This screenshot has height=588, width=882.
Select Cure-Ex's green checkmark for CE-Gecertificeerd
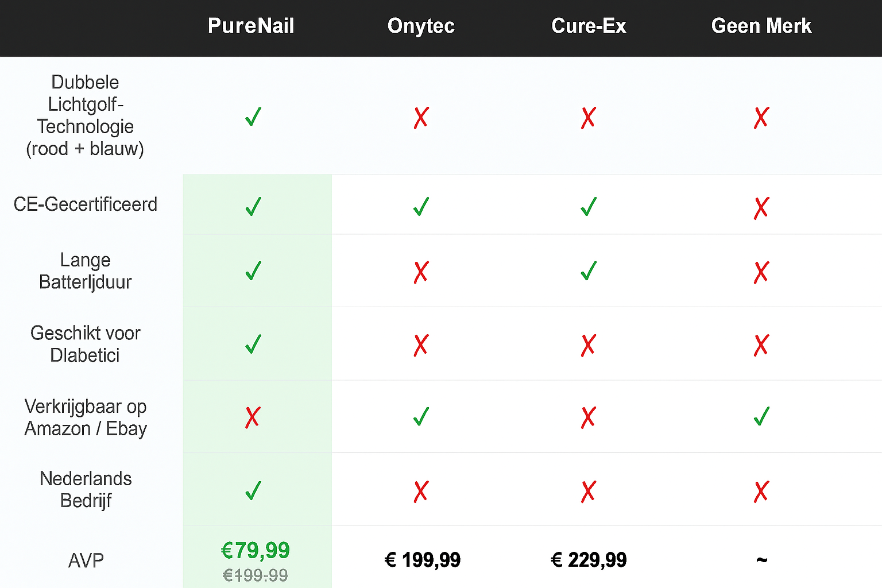click(589, 206)
